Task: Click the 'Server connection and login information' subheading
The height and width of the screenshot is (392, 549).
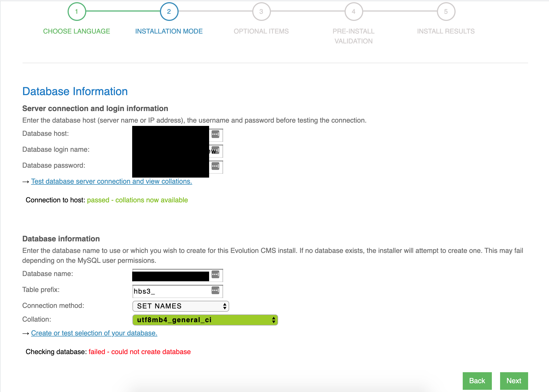Action: (x=95, y=109)
